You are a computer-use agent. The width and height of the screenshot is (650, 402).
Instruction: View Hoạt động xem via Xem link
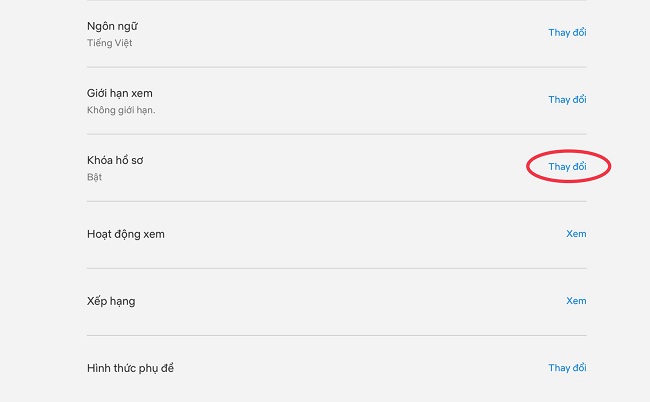pos(576,234)
